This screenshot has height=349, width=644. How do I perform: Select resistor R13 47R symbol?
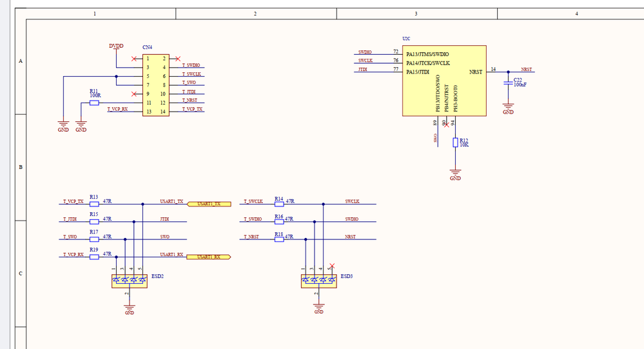click(95, 204)
